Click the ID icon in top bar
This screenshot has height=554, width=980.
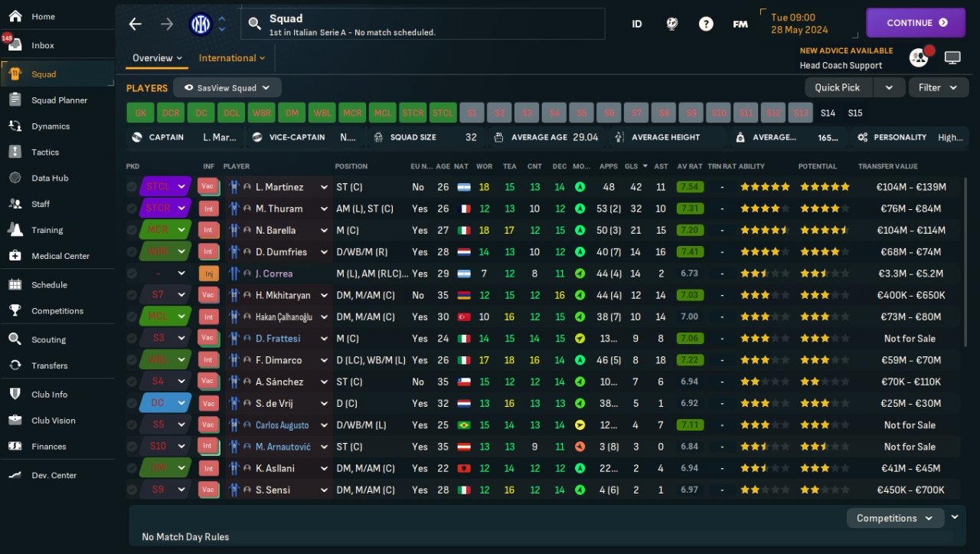point(637,24)
